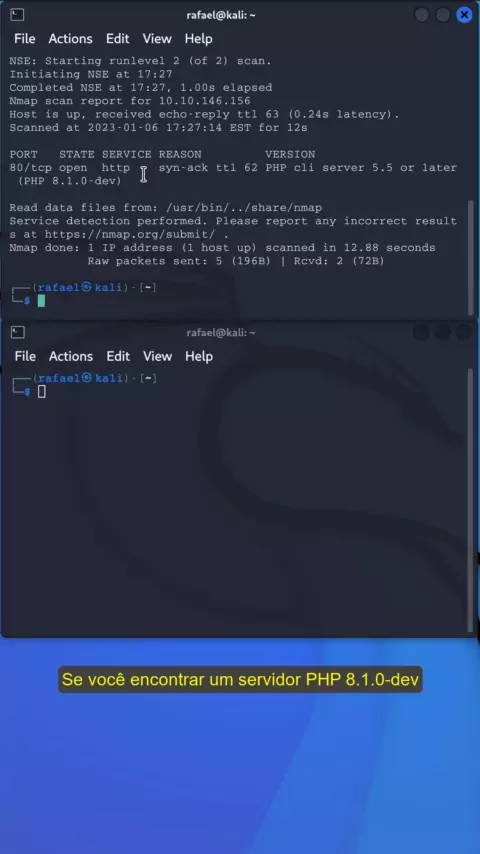Open View menu in top terminal
This screenshot has width=480, height=854.
coord(157,39)
